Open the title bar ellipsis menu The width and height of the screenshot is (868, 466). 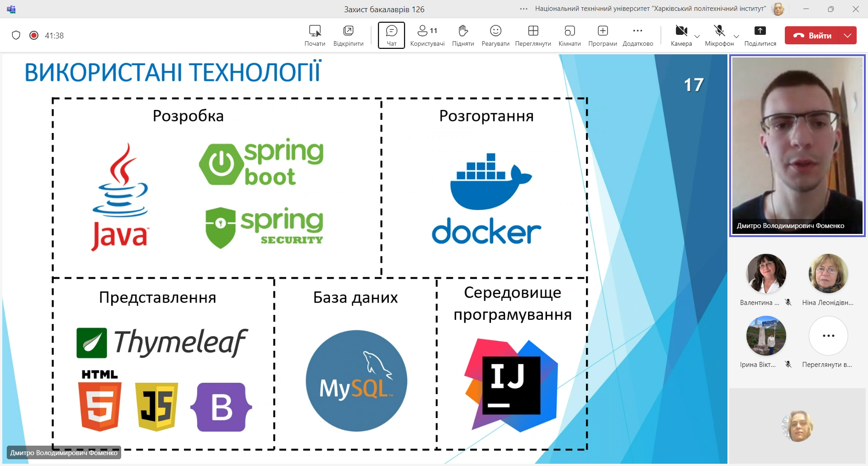(x=524, y=9)
